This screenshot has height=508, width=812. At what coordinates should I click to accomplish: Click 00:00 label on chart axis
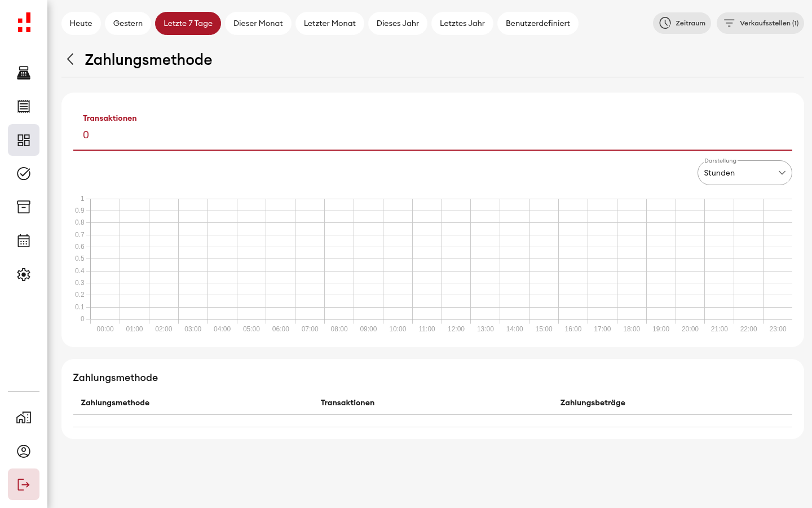[x=105, y=329]
